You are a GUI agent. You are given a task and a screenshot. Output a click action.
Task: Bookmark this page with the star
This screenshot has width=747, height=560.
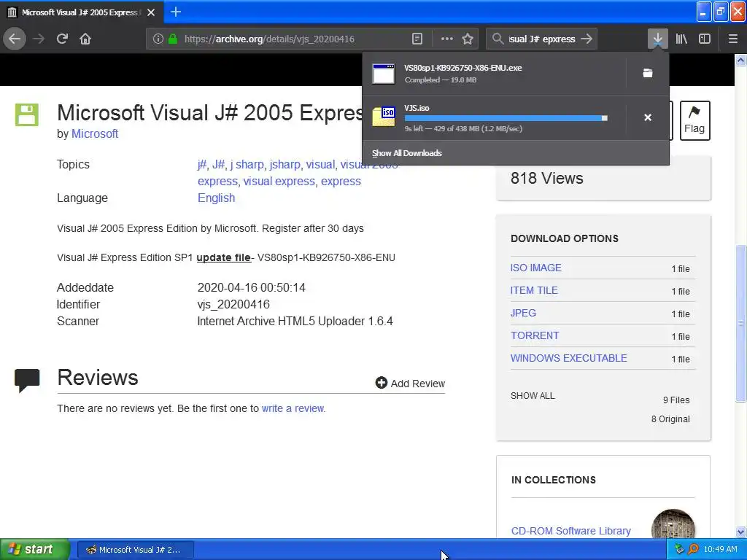click(468, 39)
